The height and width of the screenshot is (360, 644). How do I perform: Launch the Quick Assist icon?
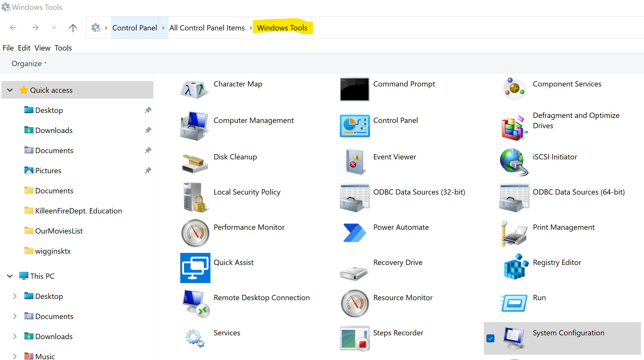click(x=195, y=268)
